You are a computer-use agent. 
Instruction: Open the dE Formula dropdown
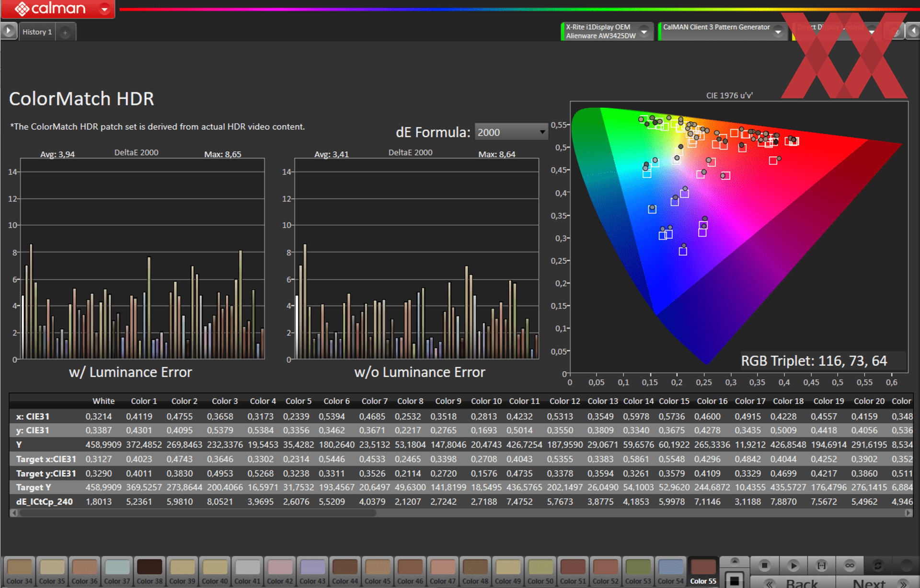pyautogui.click(x=511, y=132)
